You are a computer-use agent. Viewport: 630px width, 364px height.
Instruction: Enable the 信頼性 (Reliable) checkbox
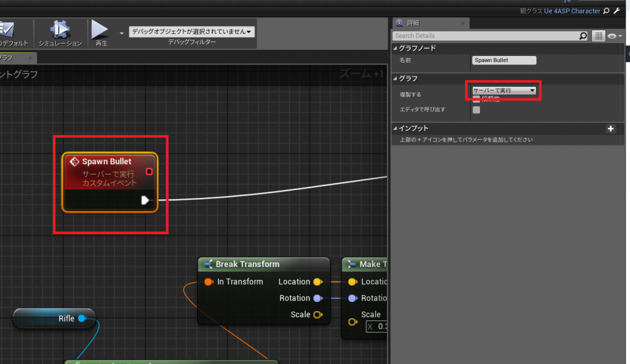476,99
